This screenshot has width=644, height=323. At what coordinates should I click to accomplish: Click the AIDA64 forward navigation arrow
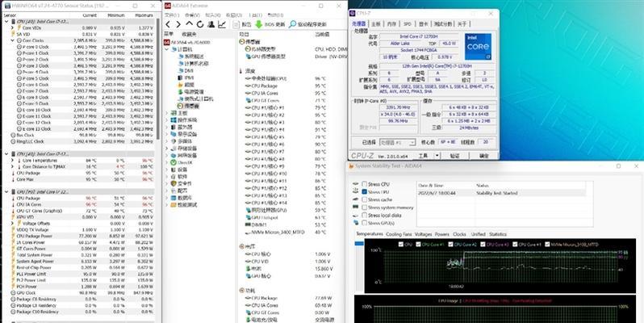(x=178, y=25)
